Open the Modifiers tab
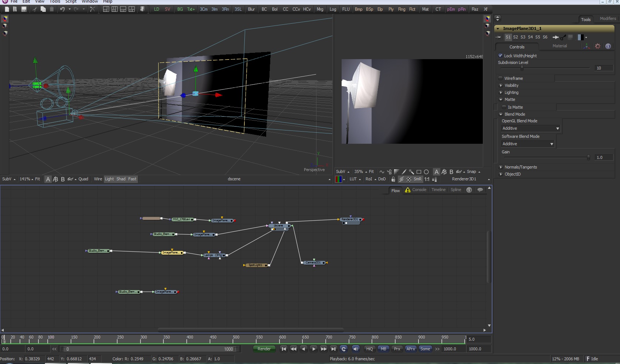Viewport: 620px width, 364px height. (608, 18)
